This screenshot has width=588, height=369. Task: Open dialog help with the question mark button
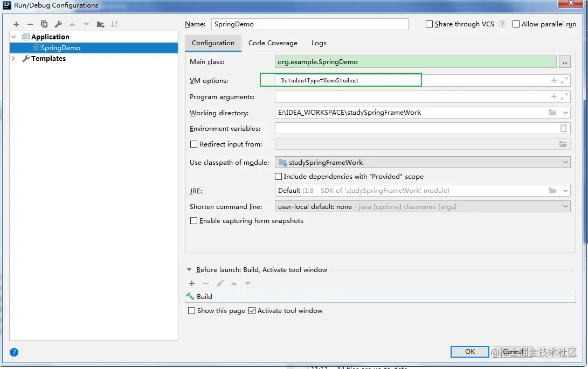coord(14,352)
